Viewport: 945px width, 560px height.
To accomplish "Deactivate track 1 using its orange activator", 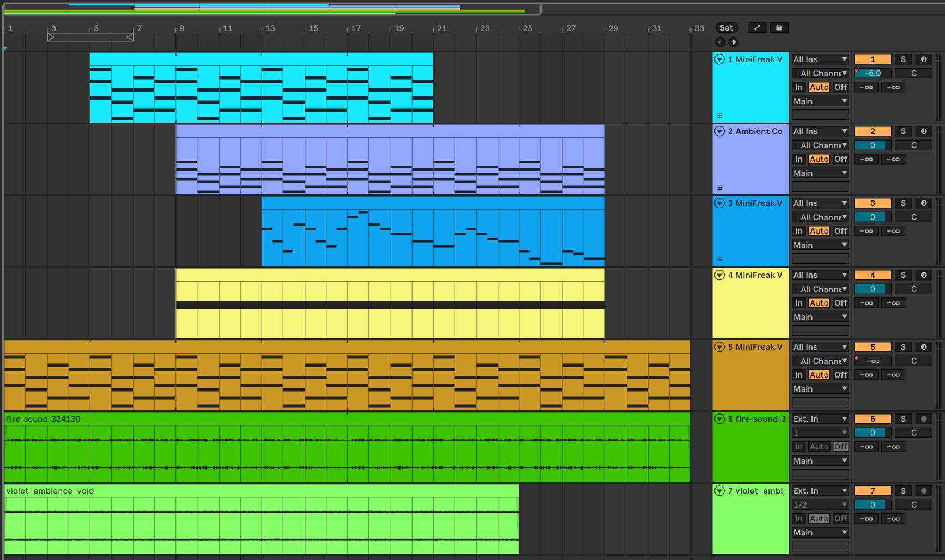I will (873, 59).
